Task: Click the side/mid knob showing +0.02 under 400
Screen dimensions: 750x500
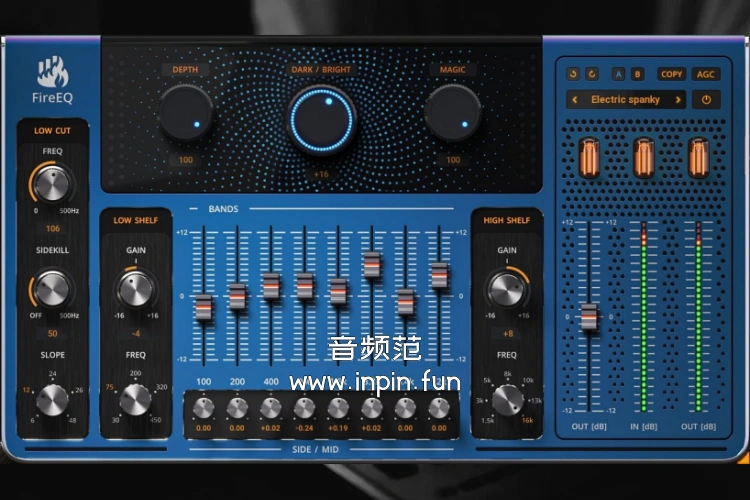Action: point(271,408)
